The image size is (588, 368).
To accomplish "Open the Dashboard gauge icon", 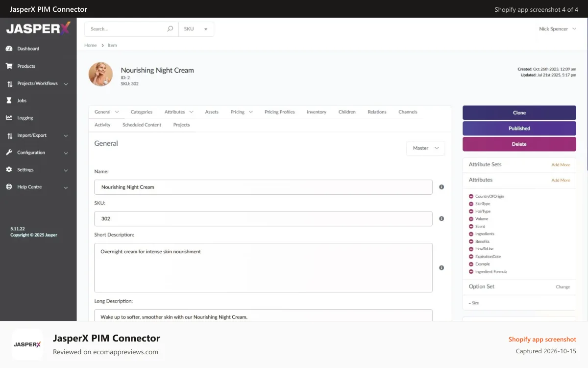I will coord(9,49).
